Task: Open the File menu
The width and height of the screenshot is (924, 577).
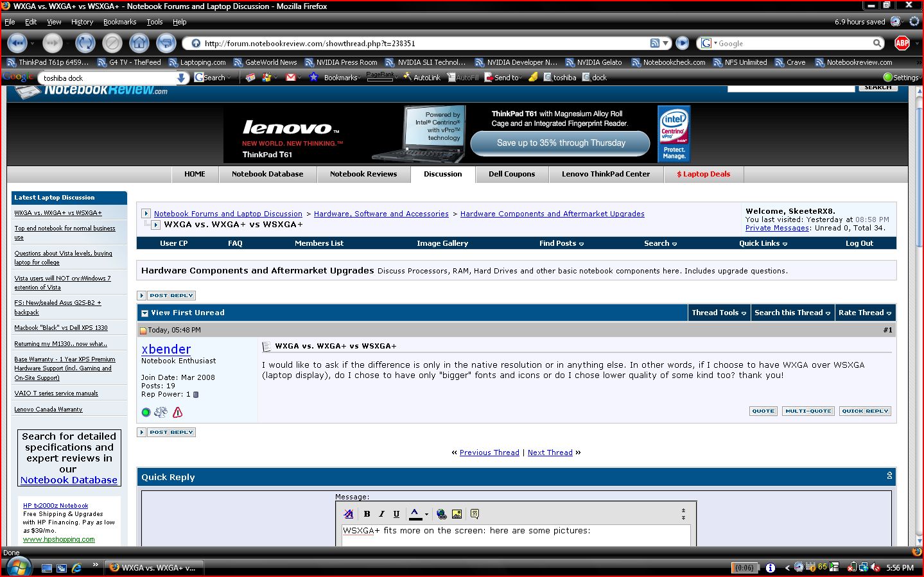Action: tap(10, 22)
